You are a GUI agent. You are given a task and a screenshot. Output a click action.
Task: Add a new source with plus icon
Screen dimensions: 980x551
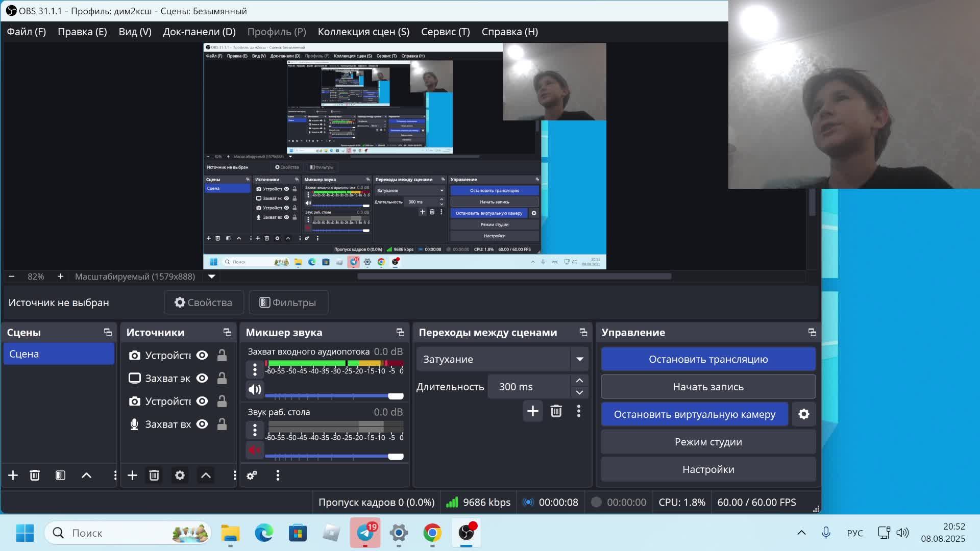click(132, 475)
